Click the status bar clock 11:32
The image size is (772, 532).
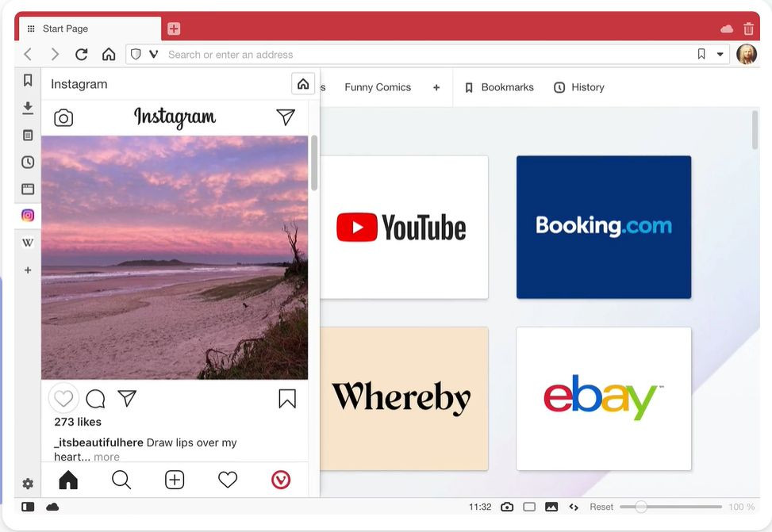tap(480, 507)
